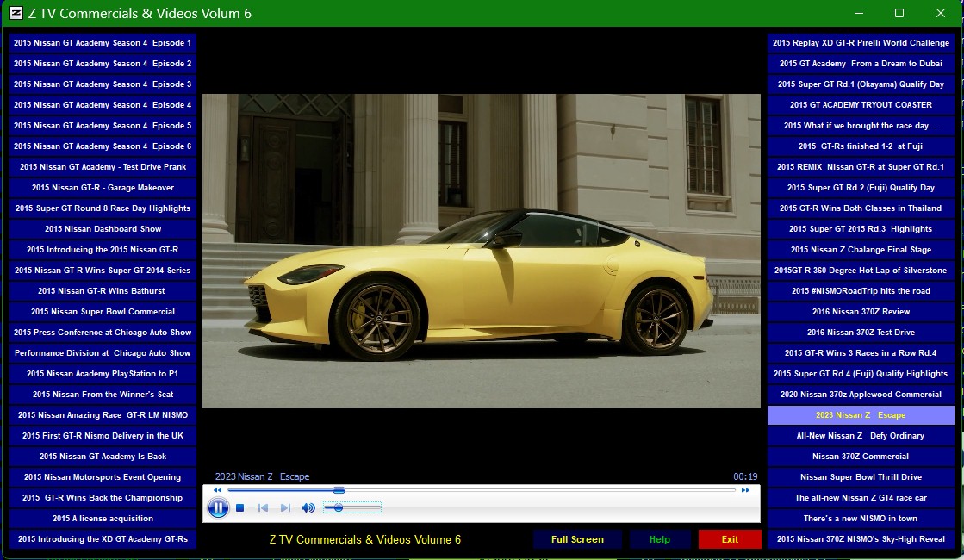Stop video playback
The width and height of the screenshot is (964, 560).
coord(240,508)
